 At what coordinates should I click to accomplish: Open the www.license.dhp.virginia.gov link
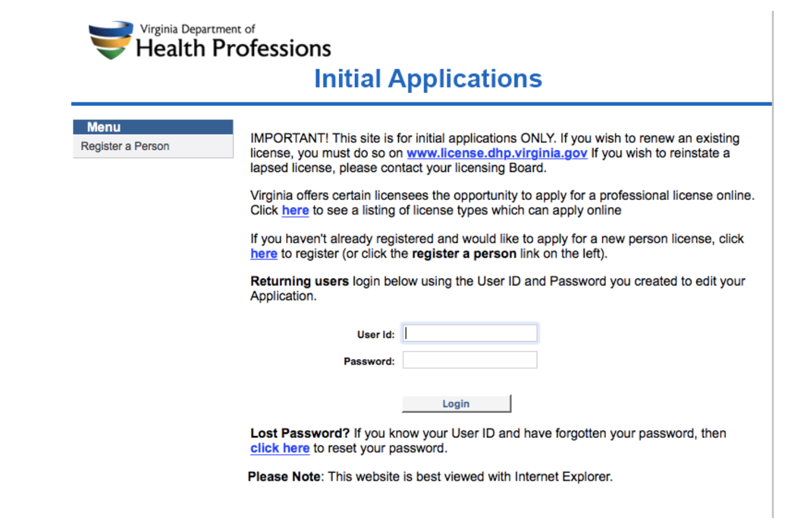tap(497, 153)
